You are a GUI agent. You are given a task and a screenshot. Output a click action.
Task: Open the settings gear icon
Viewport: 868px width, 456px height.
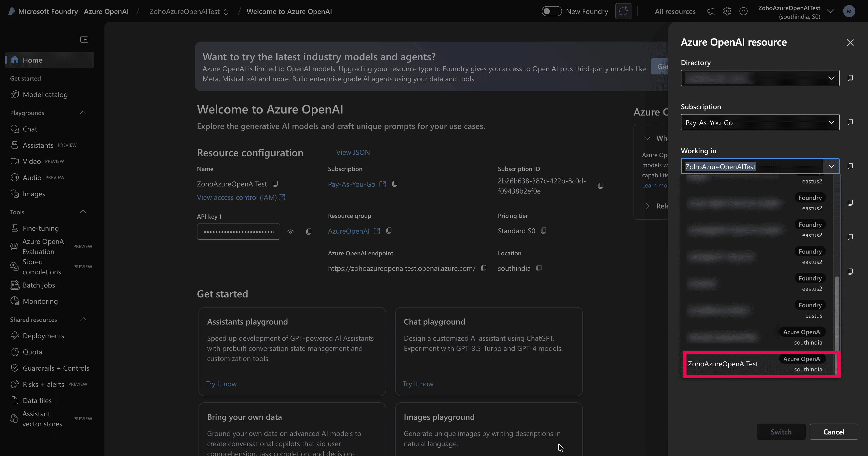727,11
